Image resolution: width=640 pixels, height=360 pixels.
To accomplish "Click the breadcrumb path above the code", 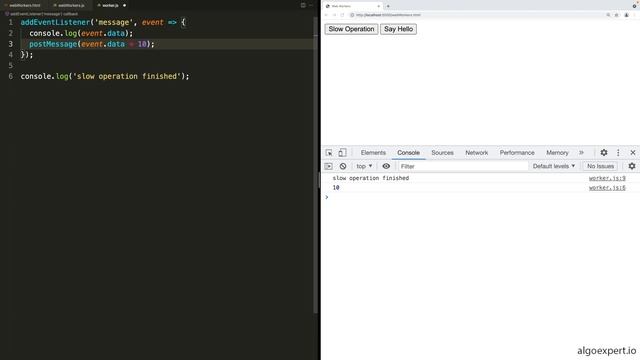I will pyautogui.click(x=41, y=14).
